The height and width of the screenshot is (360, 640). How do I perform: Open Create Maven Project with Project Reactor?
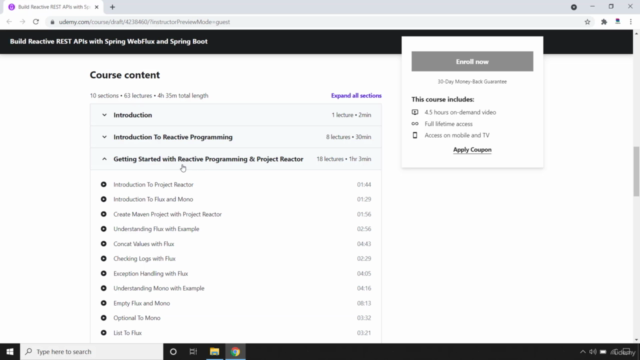click(167, 214)
